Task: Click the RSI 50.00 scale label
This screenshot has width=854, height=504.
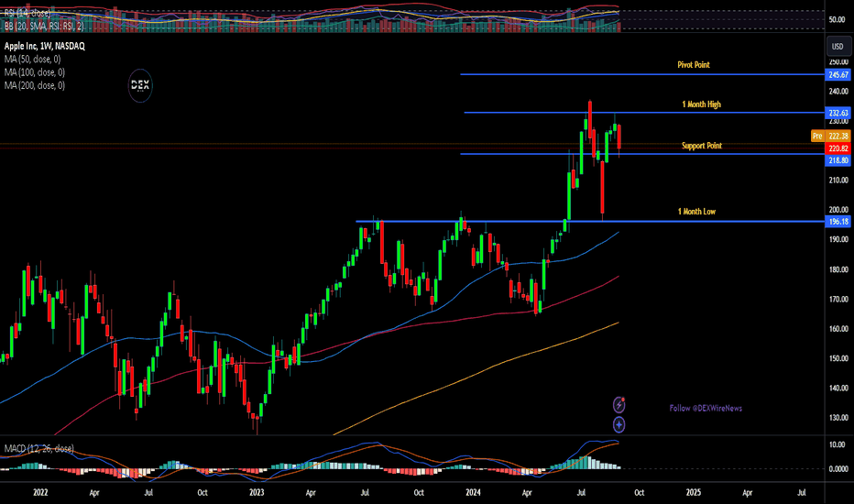Action: pyautogui.click(x=838, y=19)
